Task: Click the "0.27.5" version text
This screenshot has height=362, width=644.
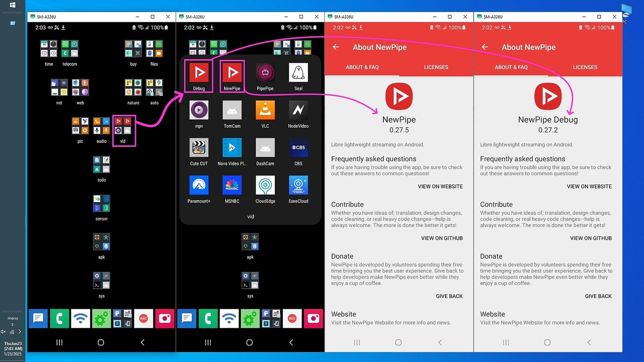Action: [x=399, y=130]
